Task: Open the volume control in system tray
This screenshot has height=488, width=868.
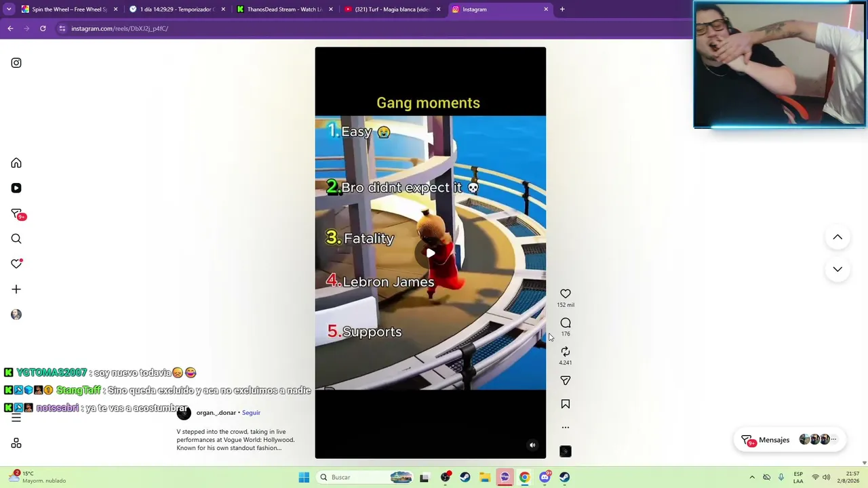Action: tap(827, 477)
